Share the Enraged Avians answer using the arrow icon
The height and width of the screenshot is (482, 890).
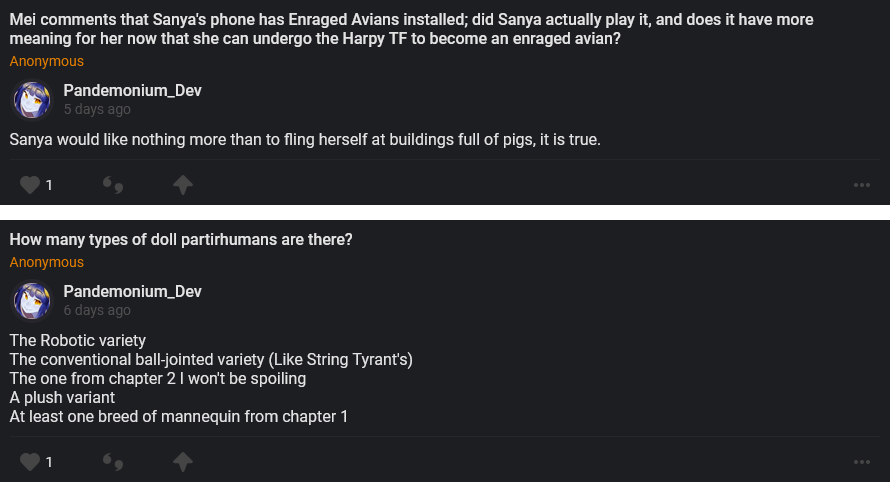click(182, 185)
